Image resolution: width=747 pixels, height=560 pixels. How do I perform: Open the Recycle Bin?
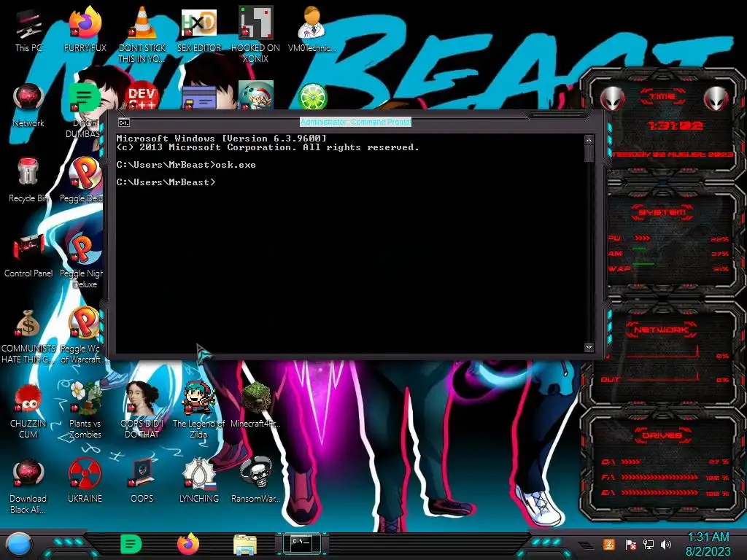click(28, 180)
